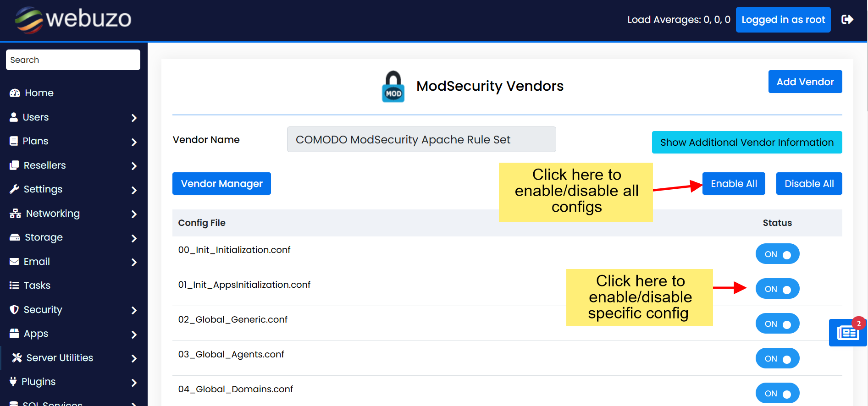The width and height of the screenshot is (868, 406).
Task: Click the Status column header
Action: coord(777,223)
